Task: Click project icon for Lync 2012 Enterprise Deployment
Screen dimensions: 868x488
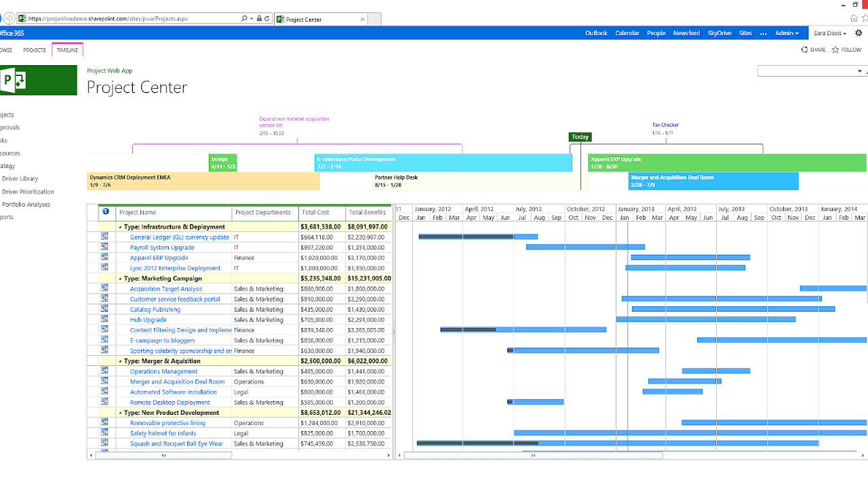Action: pos(105,267)
